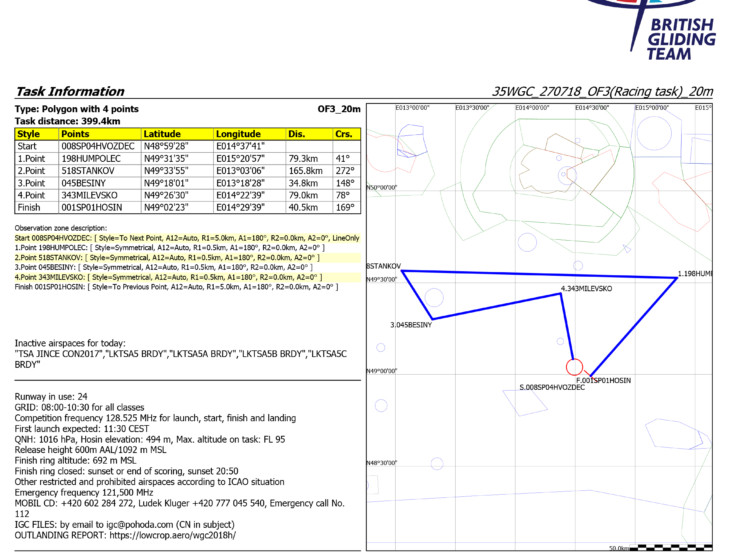The image size is (730, 552).
Task: Click the 50.0km map scale bar
Action: click(x=668, y=547)
